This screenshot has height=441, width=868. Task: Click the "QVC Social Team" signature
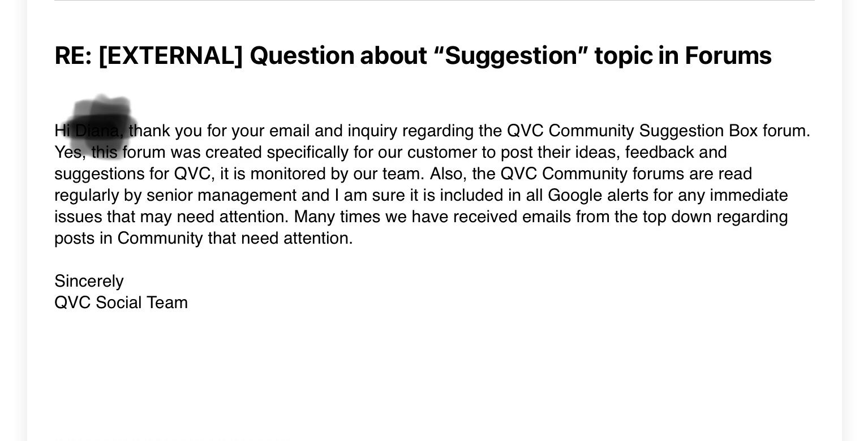coord(121,303)
